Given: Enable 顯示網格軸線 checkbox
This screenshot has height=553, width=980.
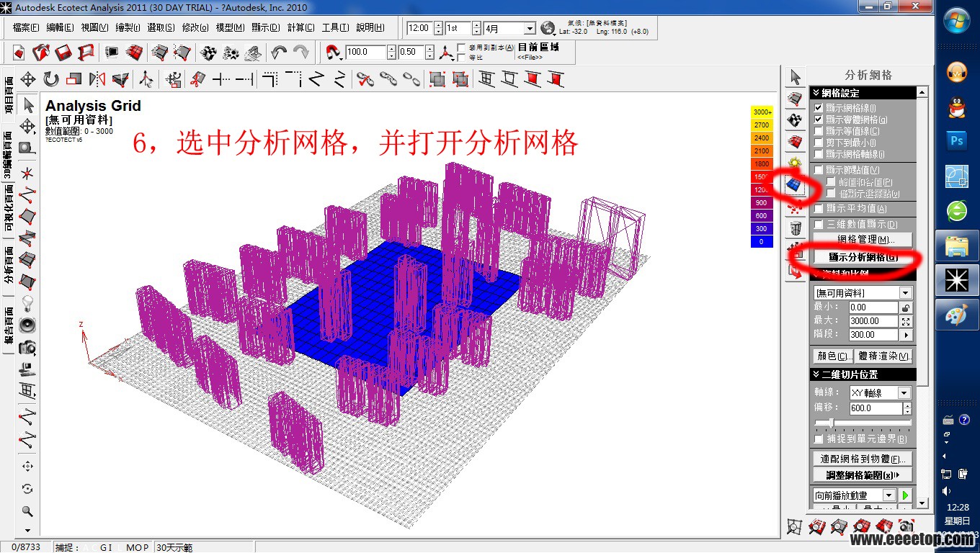Looking at the screenshot, I should [818, 154].
